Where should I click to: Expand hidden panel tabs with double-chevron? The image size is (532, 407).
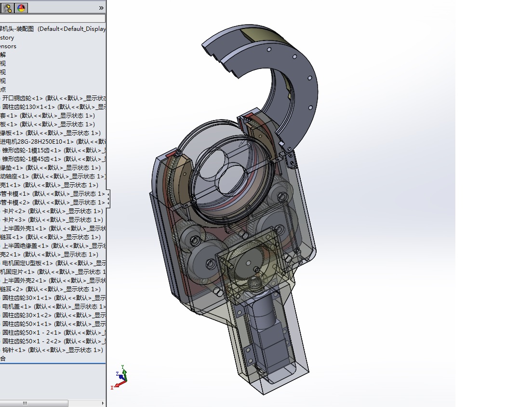tap(101, 8)
